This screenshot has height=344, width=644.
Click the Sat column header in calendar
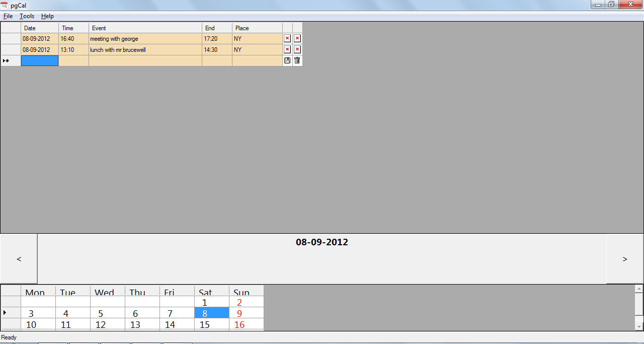pos(212,291)
